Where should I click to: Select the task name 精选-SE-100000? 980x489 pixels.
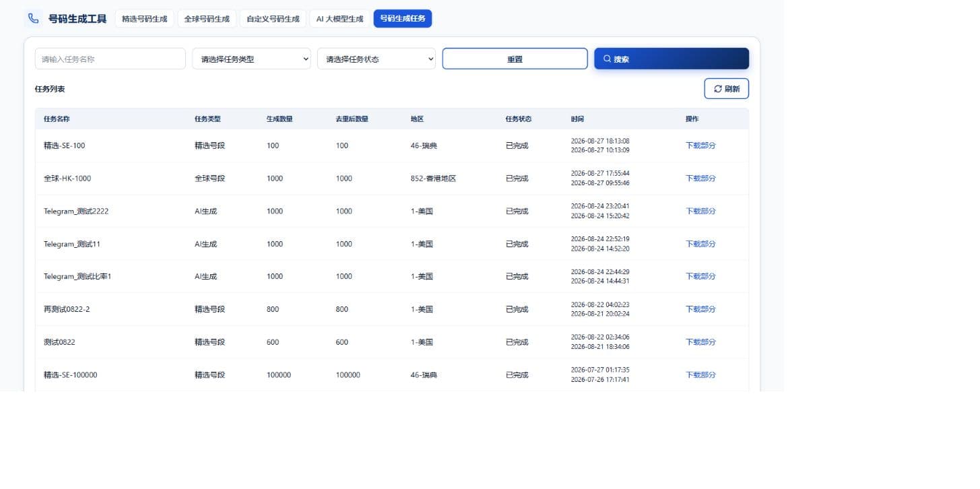(x=71, y=374)
